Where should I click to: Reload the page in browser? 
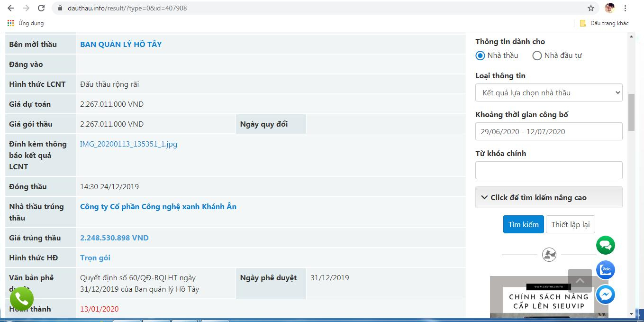(x=41, y=8)
